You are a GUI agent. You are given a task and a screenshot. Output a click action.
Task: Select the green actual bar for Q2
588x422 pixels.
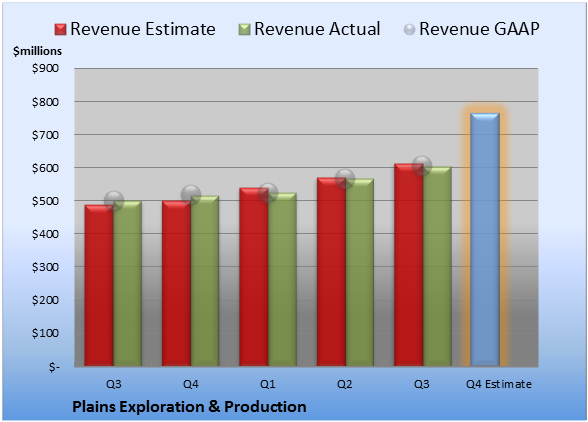[x=360, y=272]
